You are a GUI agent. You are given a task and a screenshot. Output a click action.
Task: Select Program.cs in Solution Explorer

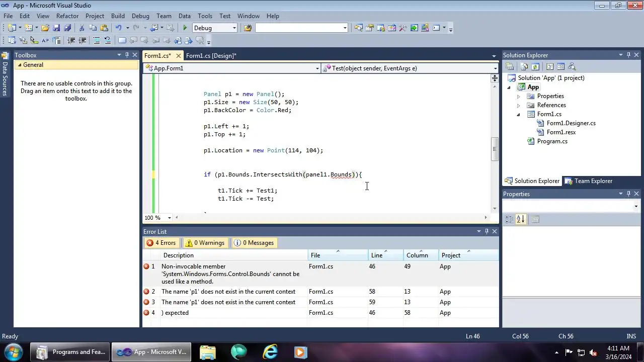click(552, 141)
